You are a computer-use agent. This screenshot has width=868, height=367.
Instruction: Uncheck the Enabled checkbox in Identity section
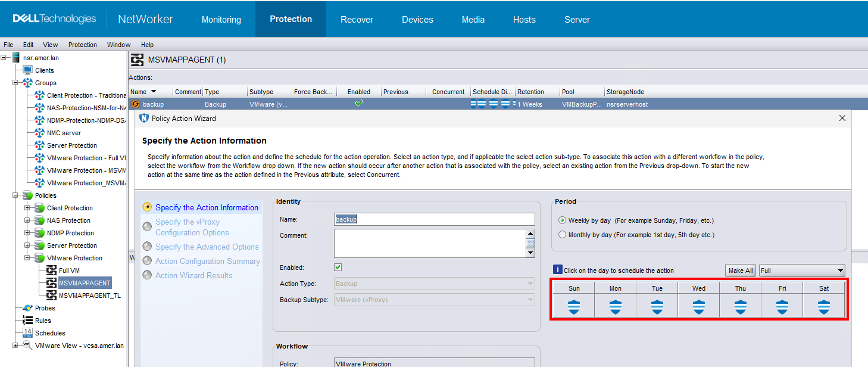pyautogui.click(x=338, y=267)
